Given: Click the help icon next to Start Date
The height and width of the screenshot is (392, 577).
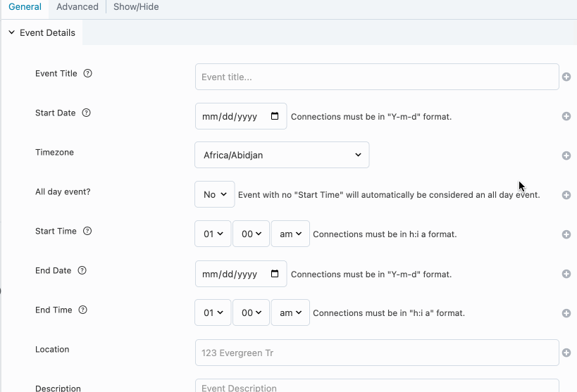Looking at the screenshot, I should (x=87, y=113).
